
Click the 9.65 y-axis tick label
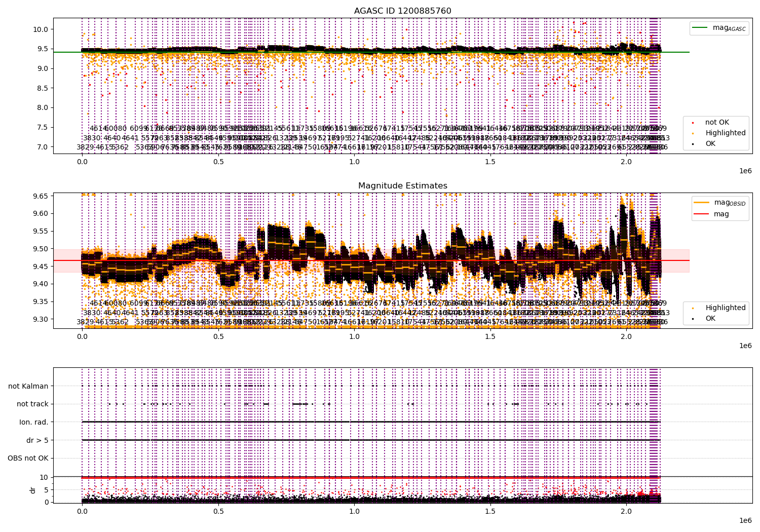click(40, 196)
